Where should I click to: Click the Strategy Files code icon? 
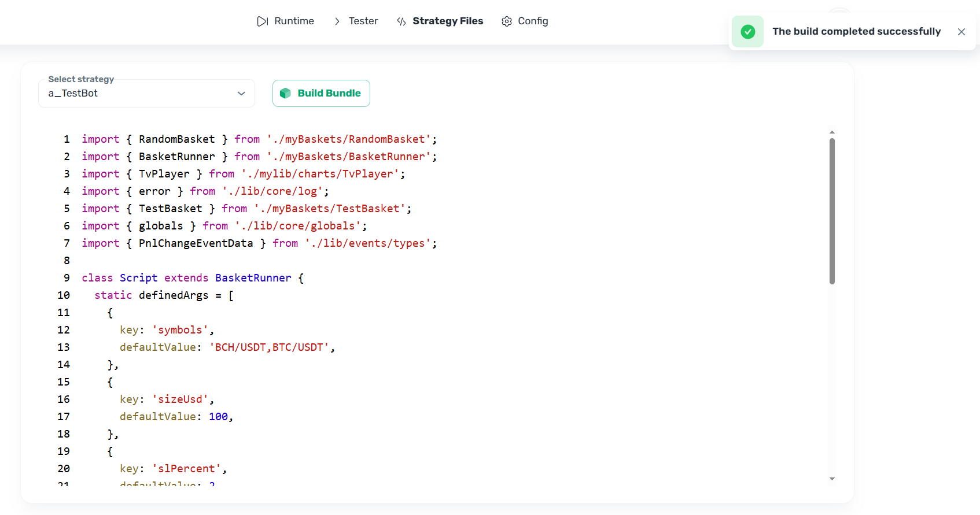coord(401,21)
